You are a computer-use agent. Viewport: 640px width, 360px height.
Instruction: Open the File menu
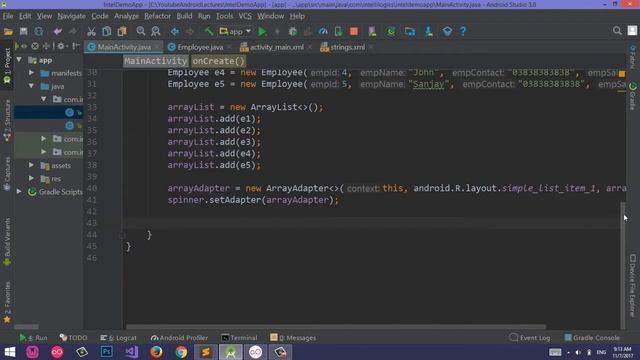point(8,16)
